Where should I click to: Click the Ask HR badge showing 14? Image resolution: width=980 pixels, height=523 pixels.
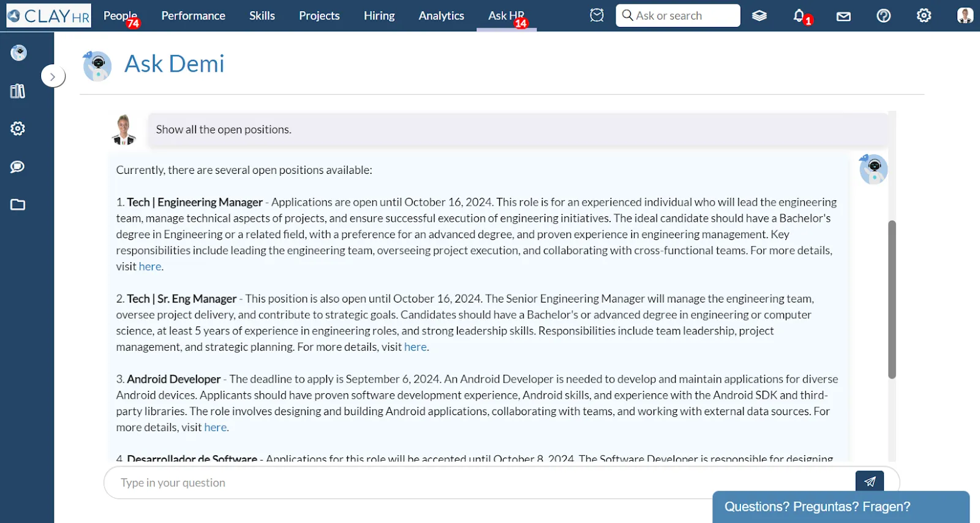(x=521, y=24)
